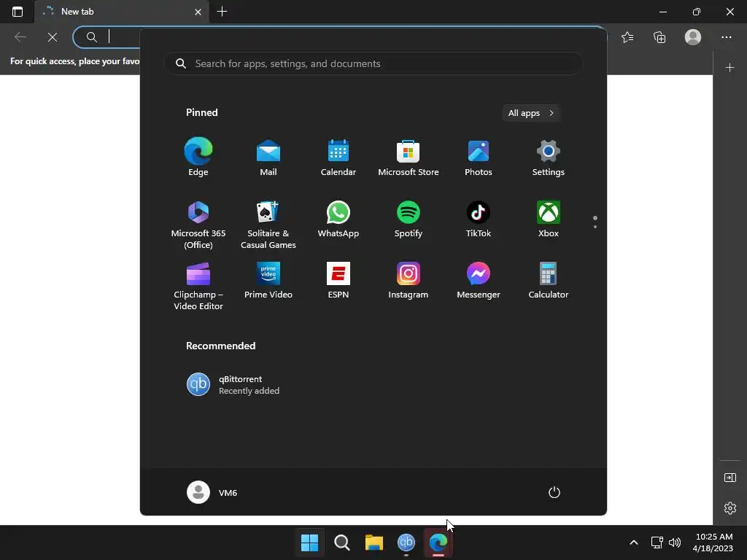Add an item to Edge sidebar

click(729, 68)
